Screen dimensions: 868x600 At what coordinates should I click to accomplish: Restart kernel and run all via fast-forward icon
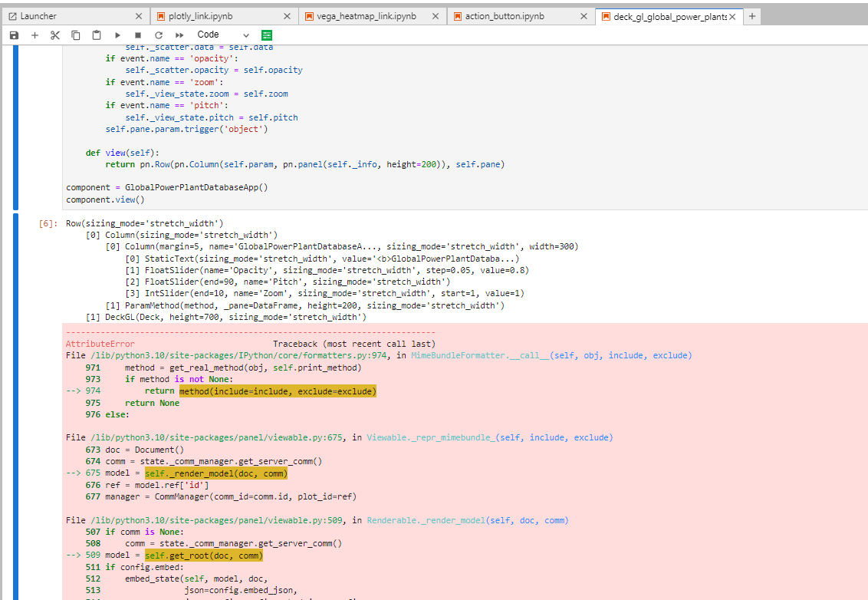179,35
